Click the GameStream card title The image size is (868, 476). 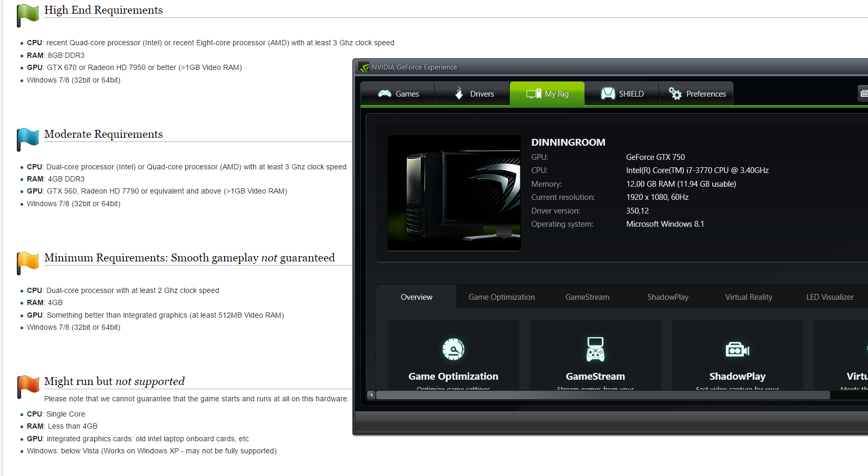tap(596, 377)
